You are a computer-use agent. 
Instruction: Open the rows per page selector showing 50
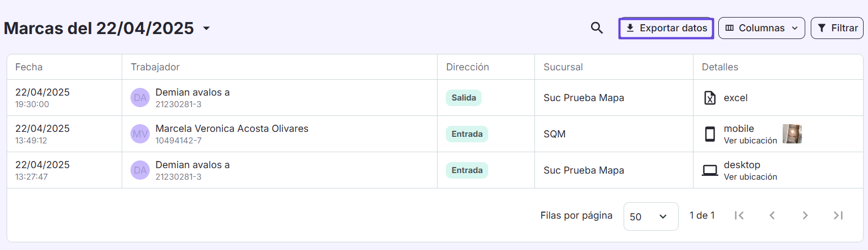pyautogui.click(x=651, y=216)
